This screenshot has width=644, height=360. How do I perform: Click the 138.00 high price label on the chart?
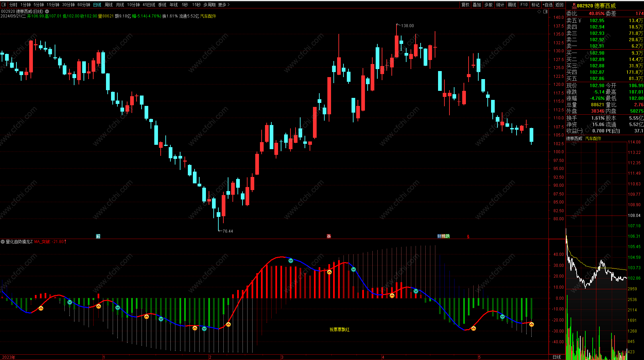click(x=408, y=26)
